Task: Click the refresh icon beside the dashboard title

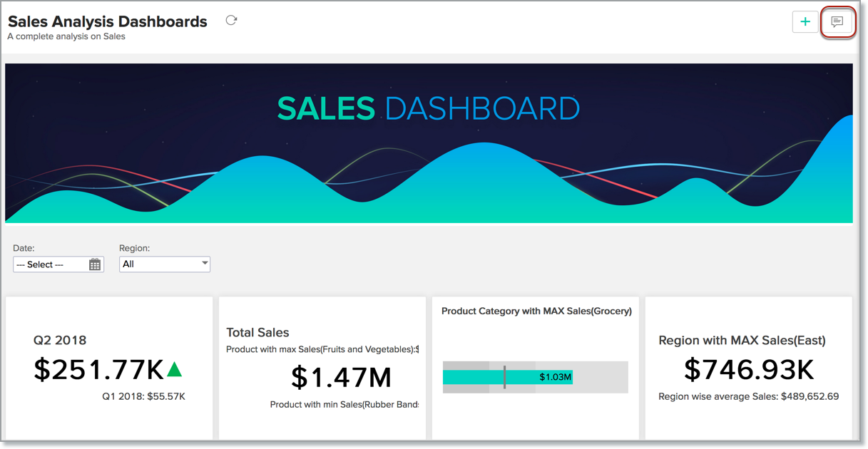Action: (x=231, y=21)
